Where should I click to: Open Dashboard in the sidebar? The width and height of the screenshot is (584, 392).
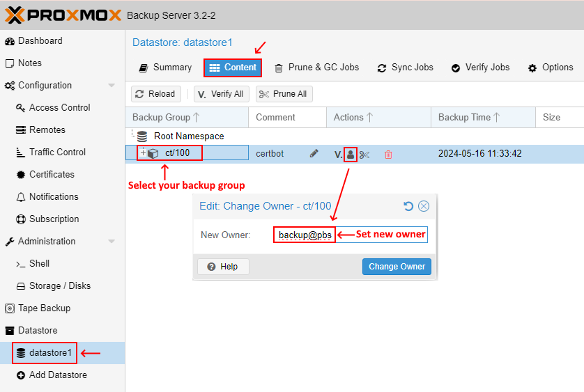click(33, 41)
